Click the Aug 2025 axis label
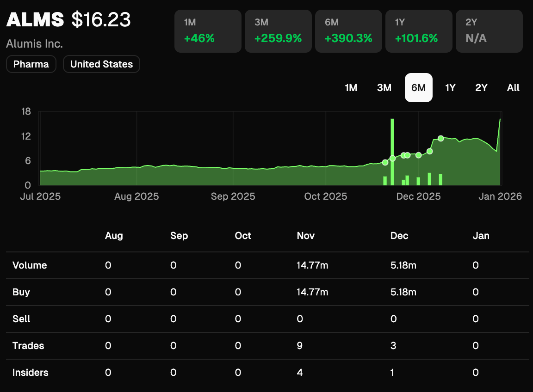 [136, 196]
